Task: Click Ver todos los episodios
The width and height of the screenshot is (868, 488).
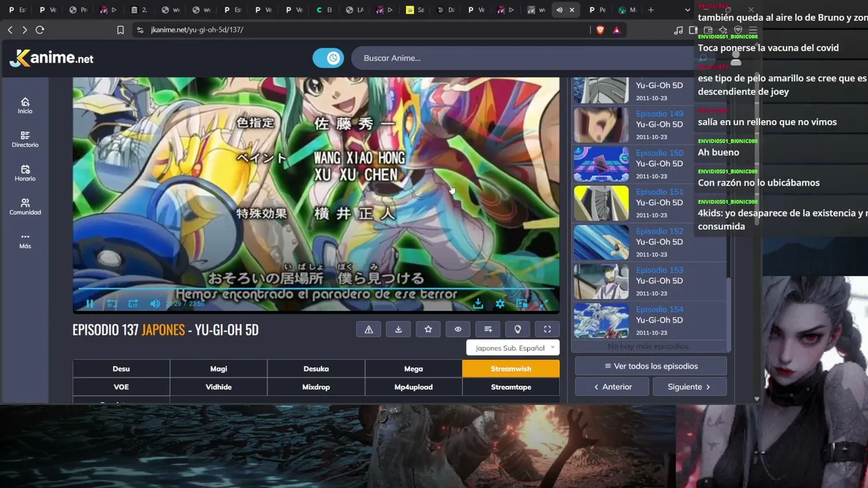Action: pos(651,366)
